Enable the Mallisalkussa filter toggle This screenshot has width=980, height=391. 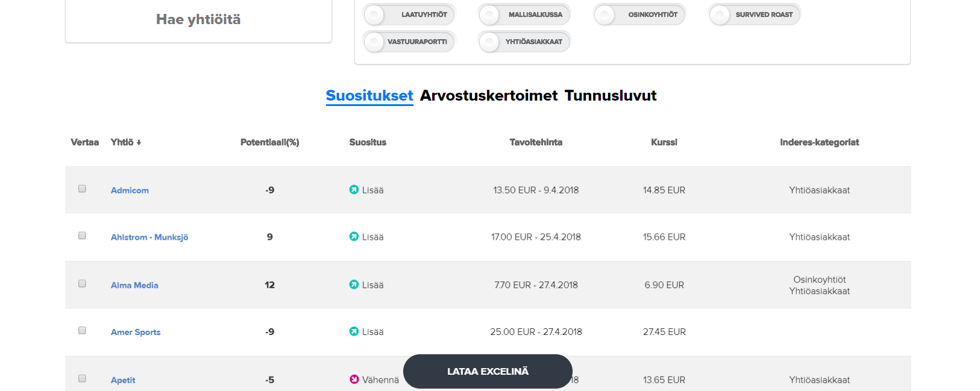tap(489, 14)
